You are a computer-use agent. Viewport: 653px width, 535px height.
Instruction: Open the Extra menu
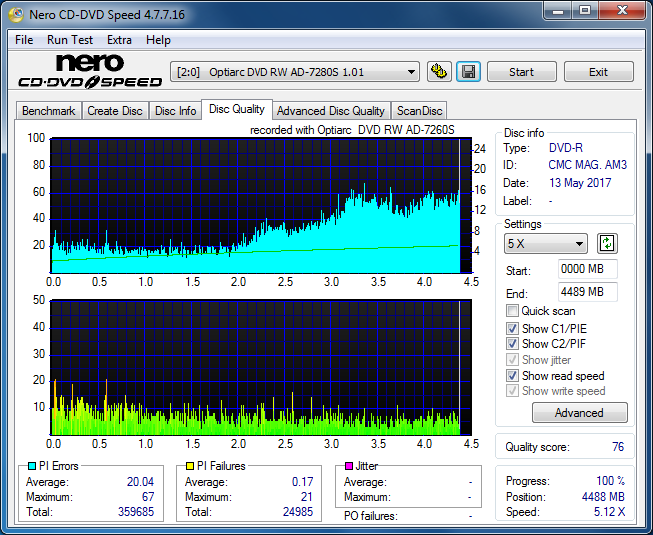tap(119, 40)
